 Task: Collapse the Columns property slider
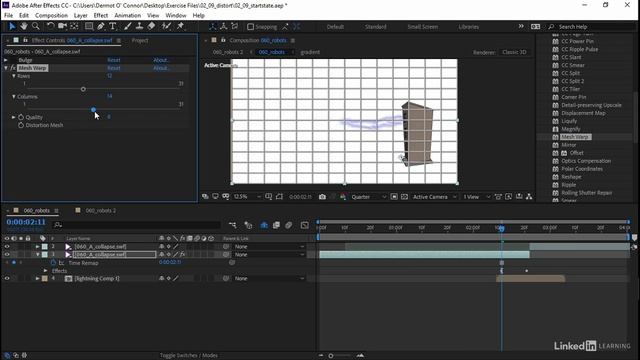pyautogui.click(x=13, y=96)
